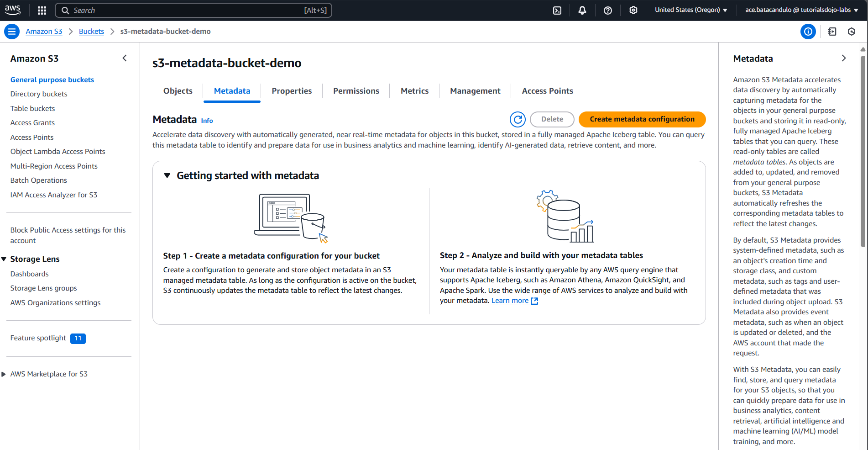Open Multi-Region Access Points
The width and height of the screenshot is (868, 450).
click(x=54, y=166)
